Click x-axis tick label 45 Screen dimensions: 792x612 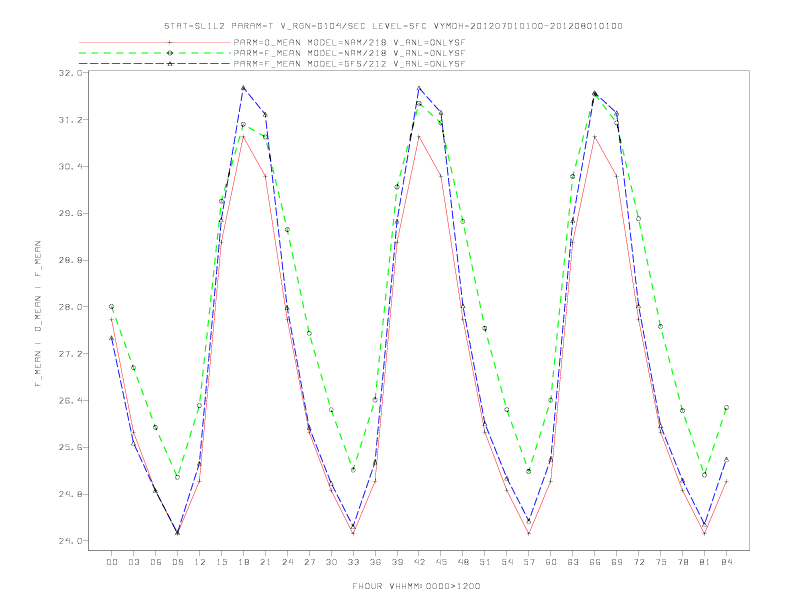click(x=441, y=562)
